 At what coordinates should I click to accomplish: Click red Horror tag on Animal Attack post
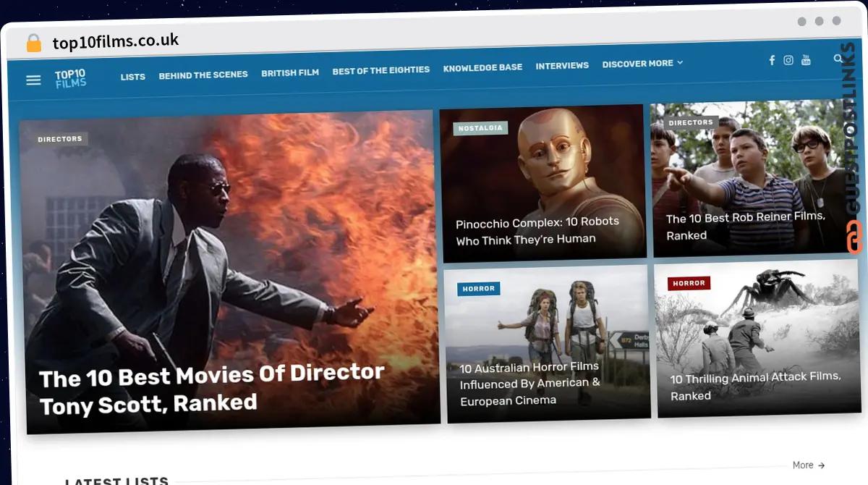(x=689, y=283)
